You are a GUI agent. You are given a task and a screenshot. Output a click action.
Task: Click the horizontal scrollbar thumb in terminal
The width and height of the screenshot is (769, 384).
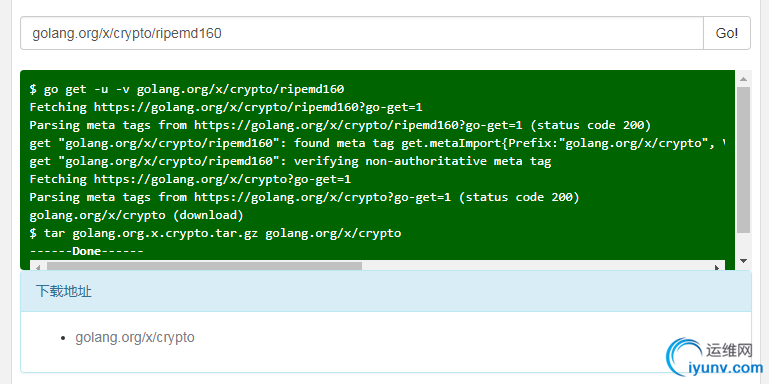204,266
